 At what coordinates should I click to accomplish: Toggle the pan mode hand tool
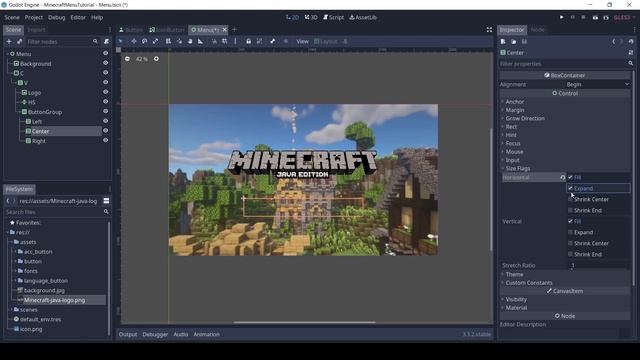(190, 41)
